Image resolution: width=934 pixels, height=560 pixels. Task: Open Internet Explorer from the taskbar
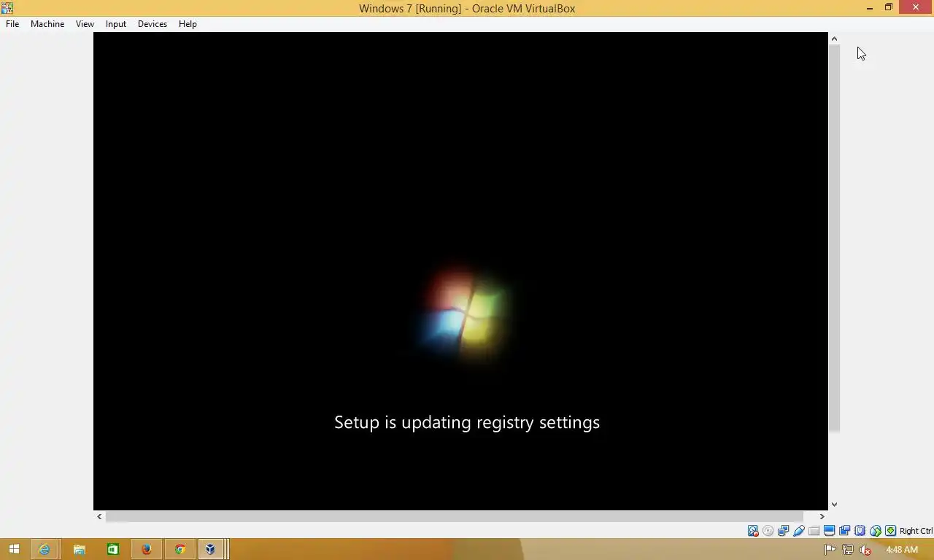pyautogui.click(x=45, y=549)
